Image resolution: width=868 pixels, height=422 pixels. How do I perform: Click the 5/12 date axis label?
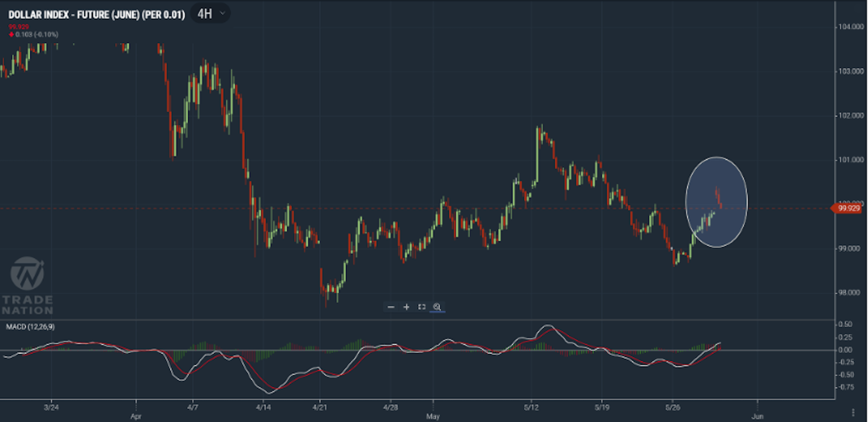531,407
